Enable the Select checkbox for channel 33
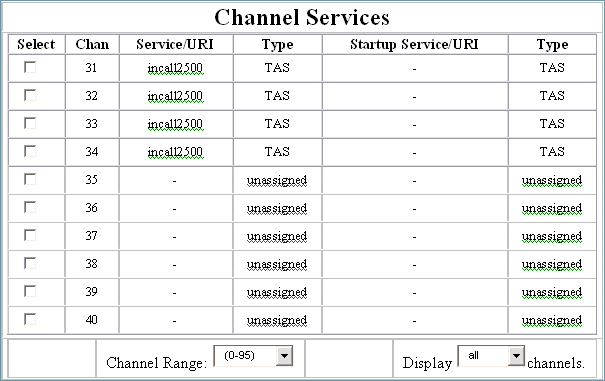The height and width of the screenshot is (381, 605). tap(30, 123)
